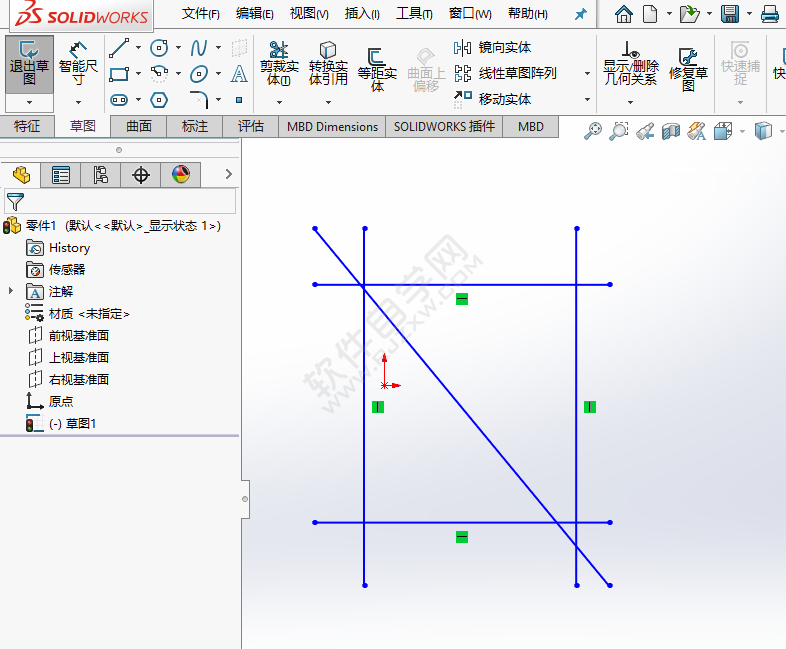786x649 pixels.
Task: Click the Previous View icon
Action: click(x=645, y=131)
